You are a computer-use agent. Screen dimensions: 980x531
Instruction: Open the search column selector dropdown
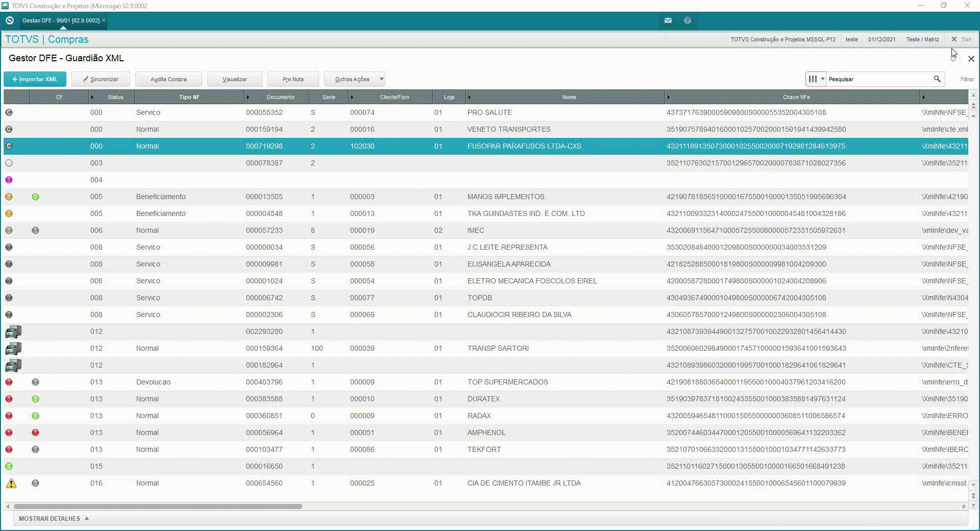(816, 79)
